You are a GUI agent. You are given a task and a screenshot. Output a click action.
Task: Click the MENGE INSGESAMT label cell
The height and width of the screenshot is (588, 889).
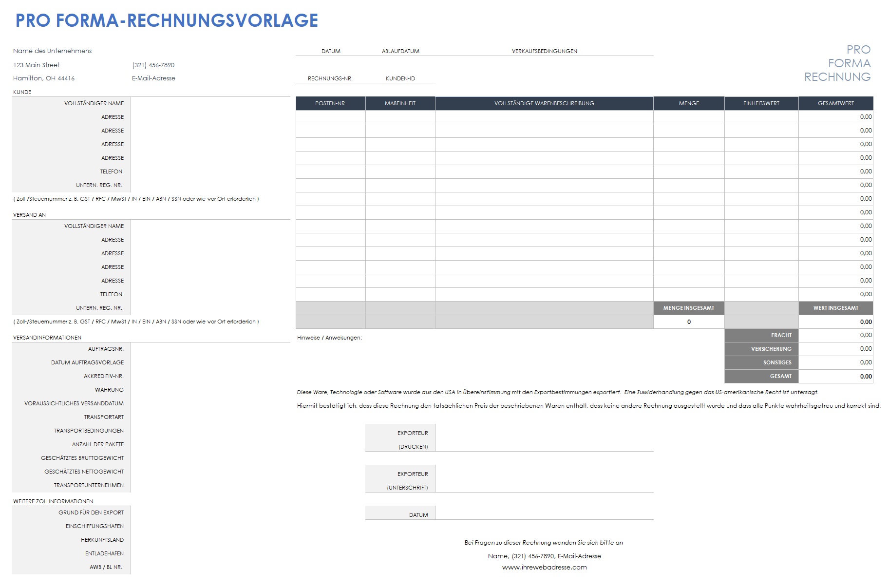point(689,308)
